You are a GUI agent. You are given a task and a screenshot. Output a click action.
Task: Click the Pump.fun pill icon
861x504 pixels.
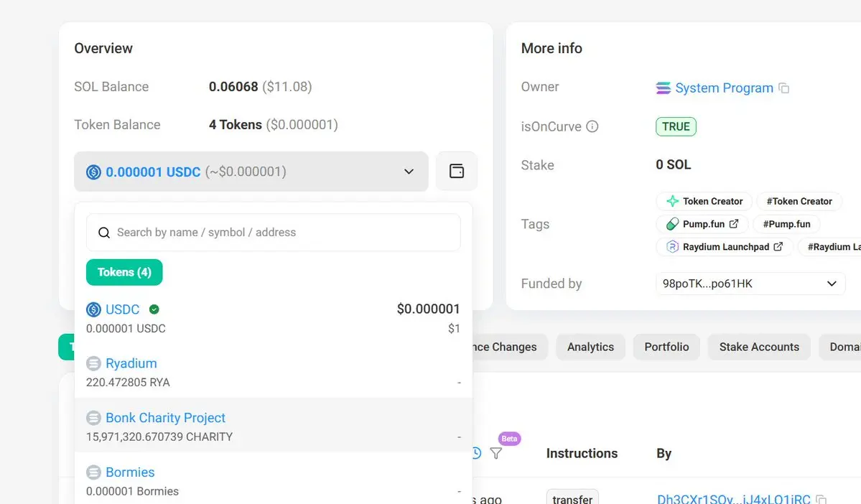pos(673,224)
